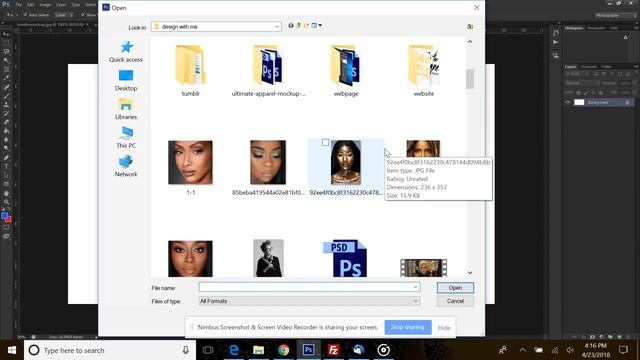Click the go-back navigation icon in dialog
The width and height of the screenshot is (640, 360).
[291, 26]
